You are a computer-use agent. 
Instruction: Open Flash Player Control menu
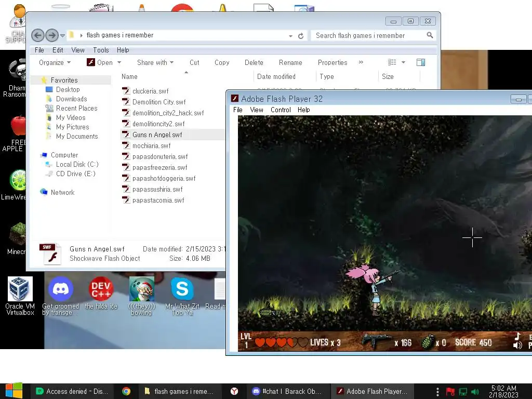pos(281,110)
